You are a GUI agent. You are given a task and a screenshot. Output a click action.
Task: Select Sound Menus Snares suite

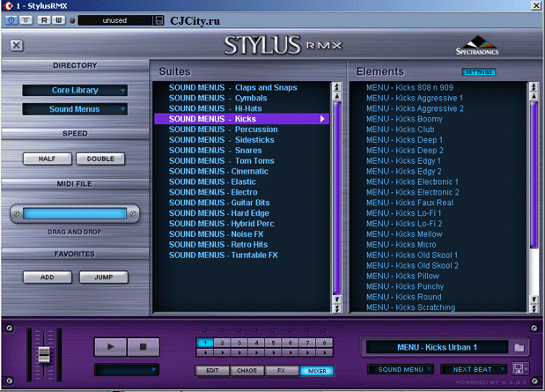[x=215, y=151]
